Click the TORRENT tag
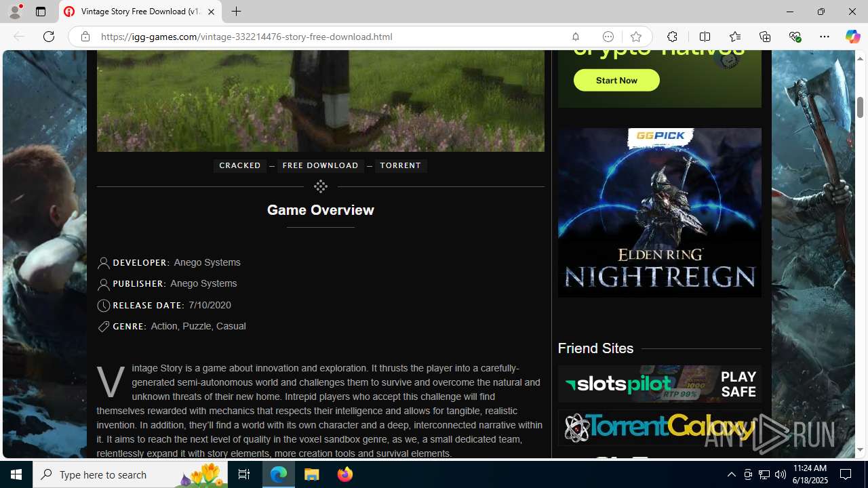 coord(400,165)
